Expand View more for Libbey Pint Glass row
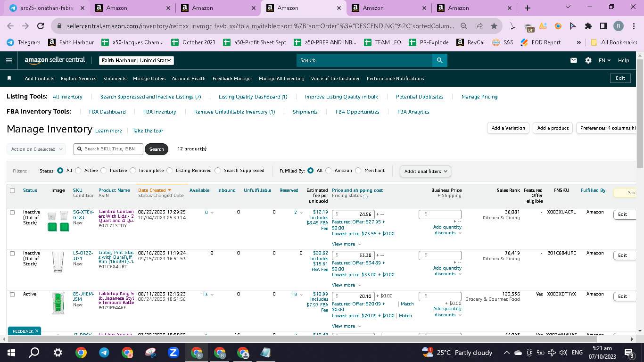644x362 pixels. 347,285
